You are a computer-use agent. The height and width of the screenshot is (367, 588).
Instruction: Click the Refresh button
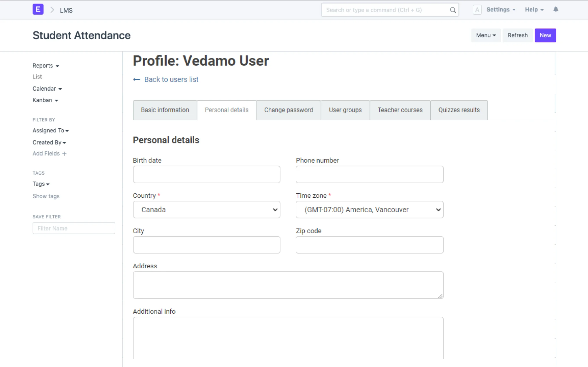[517, 35]
